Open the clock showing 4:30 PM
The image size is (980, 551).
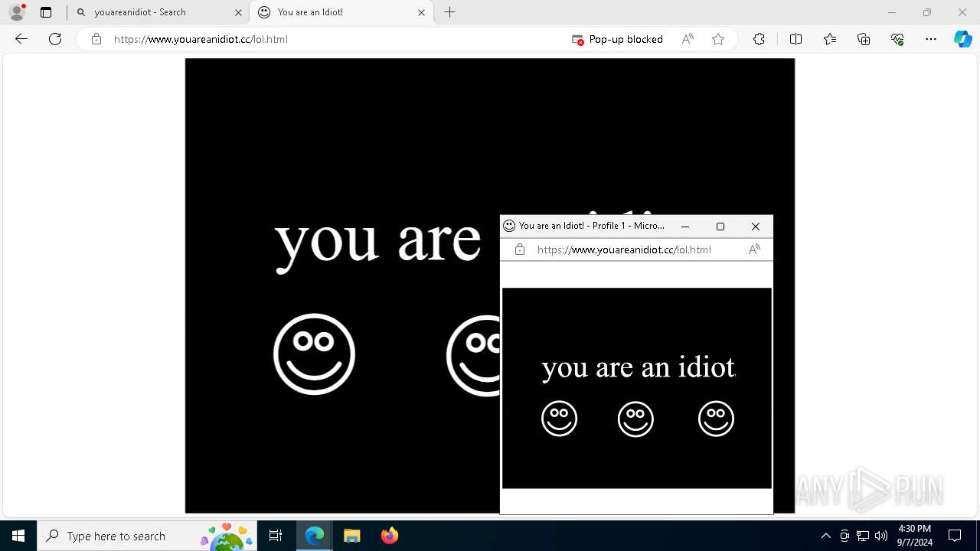914,536
